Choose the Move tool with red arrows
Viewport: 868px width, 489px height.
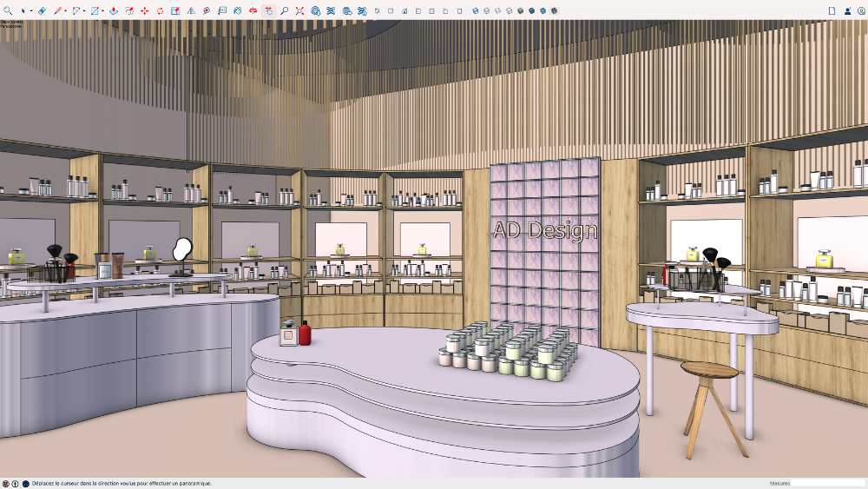coord(144,11)
